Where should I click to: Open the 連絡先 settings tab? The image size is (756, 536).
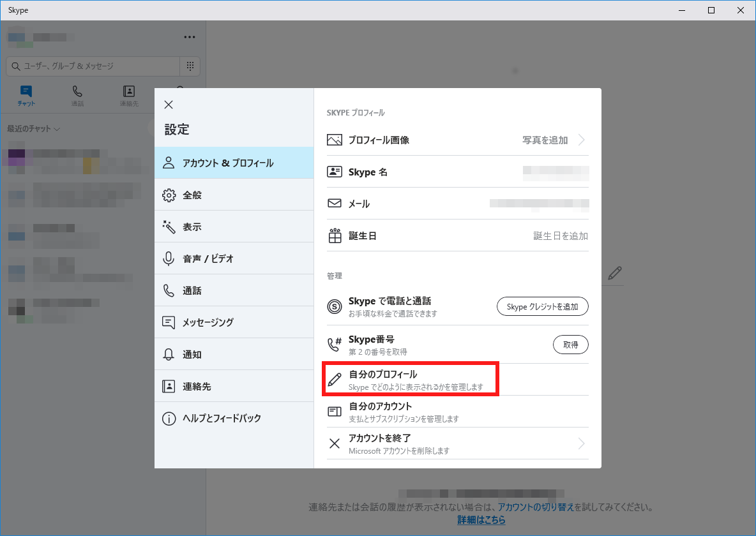click(234, 386)
